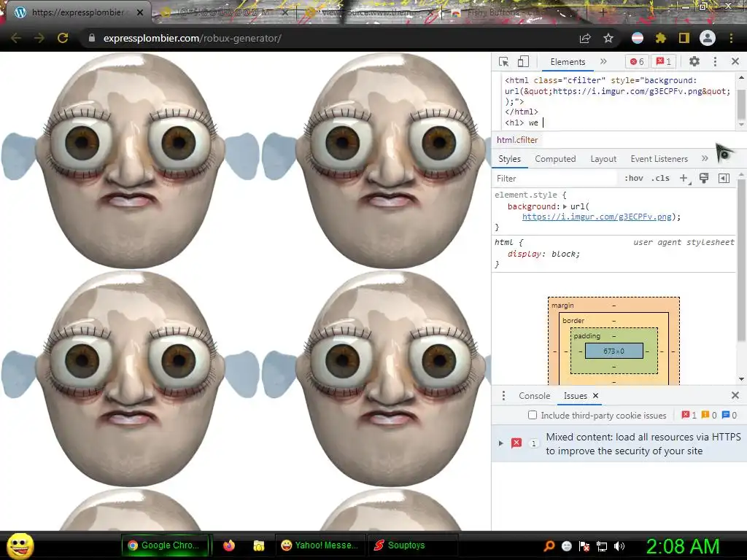Select the Elements panel tab
This screenshot has width=747, height=560.
point(568,62)
